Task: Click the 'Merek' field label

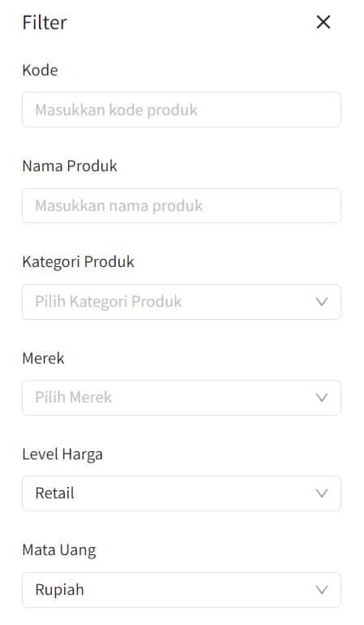Action: coord(43,358)
